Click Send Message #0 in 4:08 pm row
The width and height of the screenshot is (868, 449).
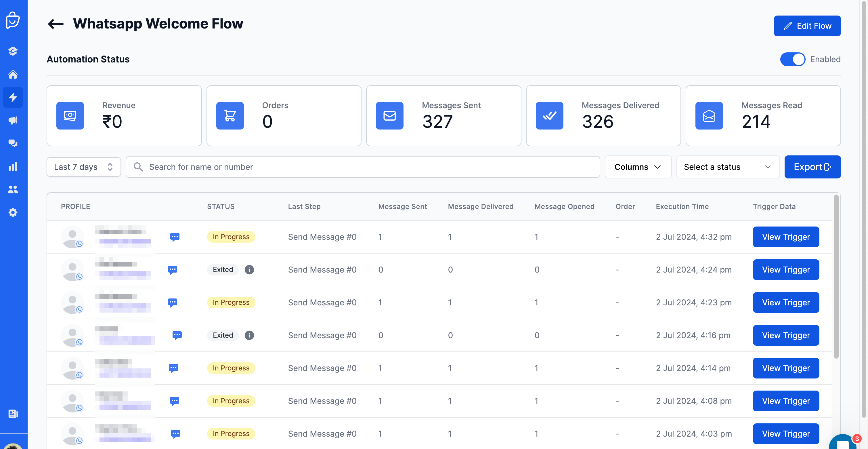(x=322, y=401)
